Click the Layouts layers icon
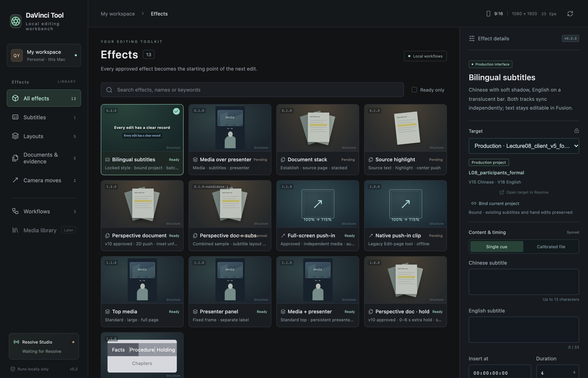This screenshot has height=378, width=588. [15, 136]
